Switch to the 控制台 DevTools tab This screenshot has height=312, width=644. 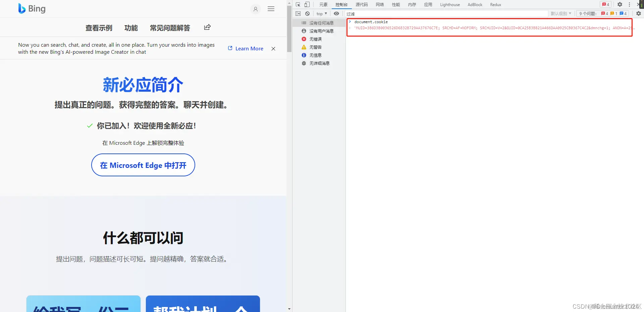tap(341, 5)
